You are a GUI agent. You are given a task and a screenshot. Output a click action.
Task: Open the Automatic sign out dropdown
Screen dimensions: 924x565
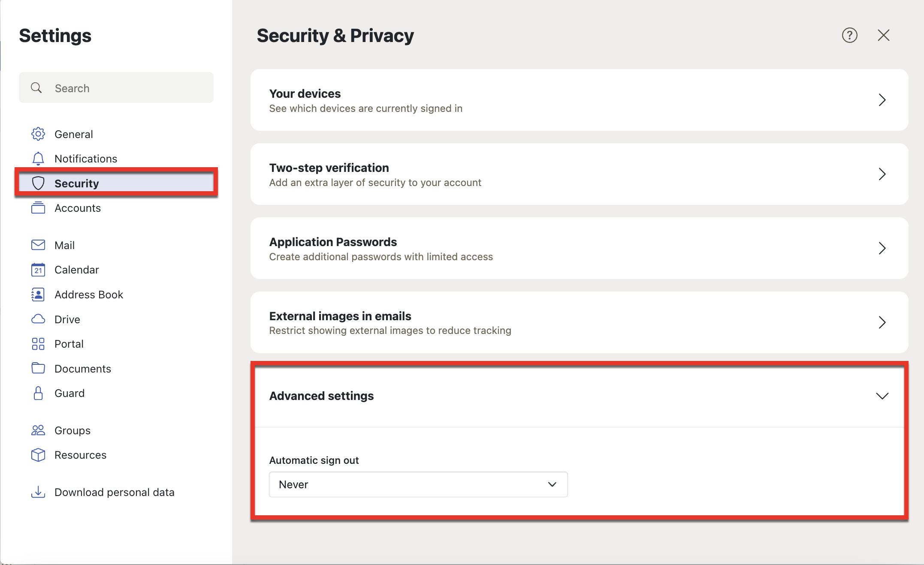(418, 484)
